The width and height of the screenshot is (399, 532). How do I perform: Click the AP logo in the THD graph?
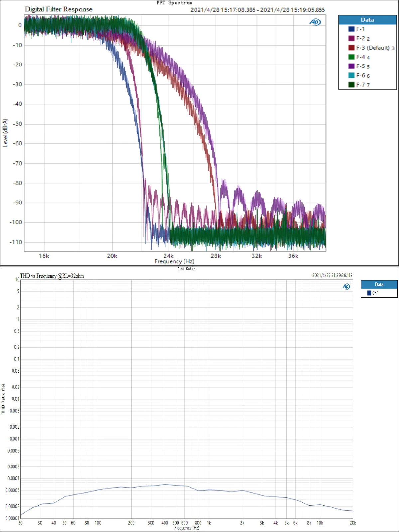click(346, 287)
